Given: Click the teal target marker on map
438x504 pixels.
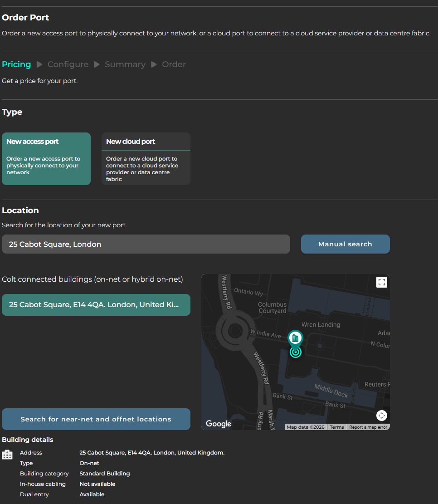Looking at the screenshot, I should (296, 352).
